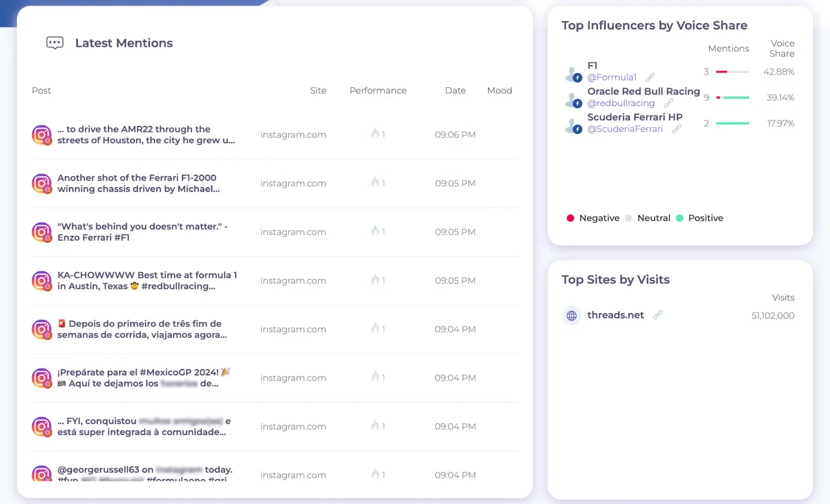Viewport: 830px width, 504px height.
Task: Click the flame performance icon on the Enzo Ferrari quote
Action: [x=376, y=232]
